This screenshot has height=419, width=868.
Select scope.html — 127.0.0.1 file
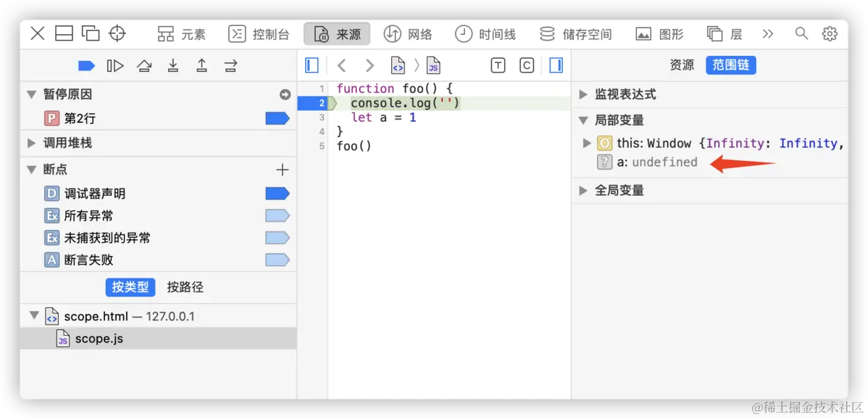click(x=158, y=316)
